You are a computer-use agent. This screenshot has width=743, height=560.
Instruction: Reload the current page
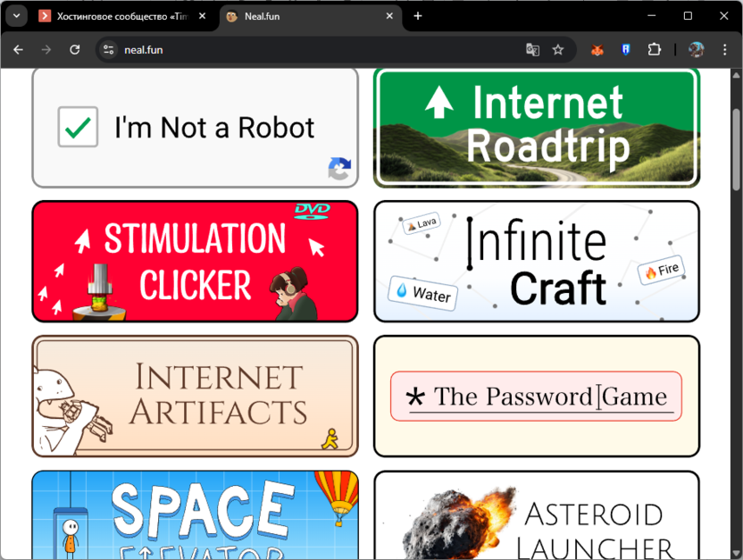coord(74,50)
